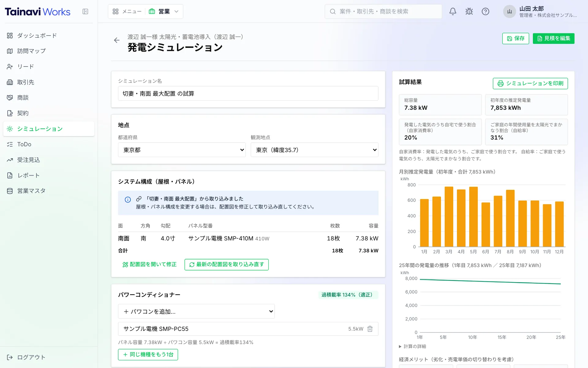Expand the 計算の詳細 disclosure
588x368 pixels.
coord(413,347)
